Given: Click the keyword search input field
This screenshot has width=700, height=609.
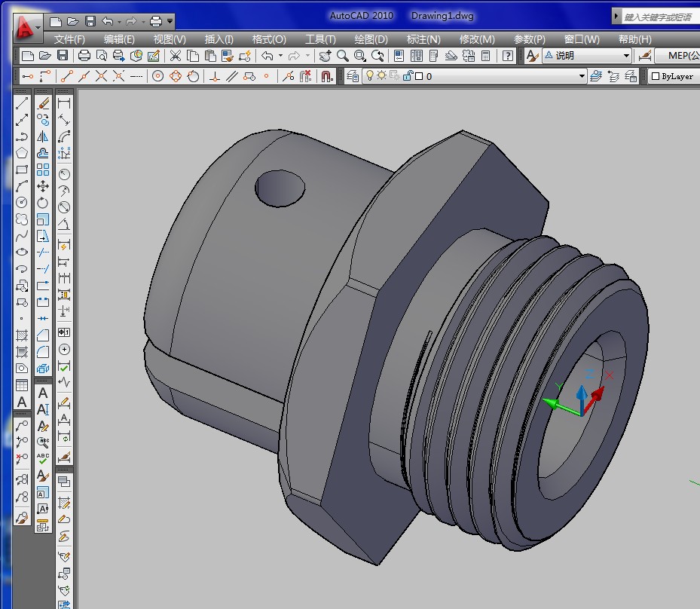Looking at the screenshot, I should point(660,17).
